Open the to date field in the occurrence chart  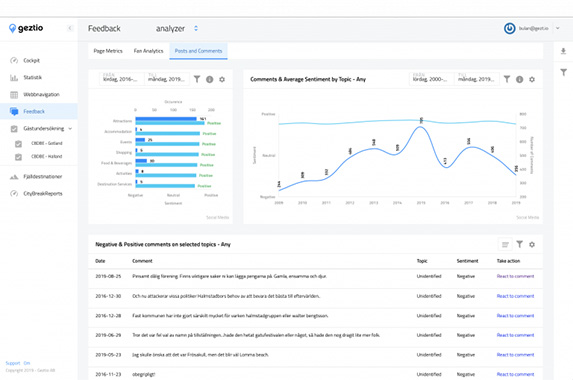pos(167,79)
